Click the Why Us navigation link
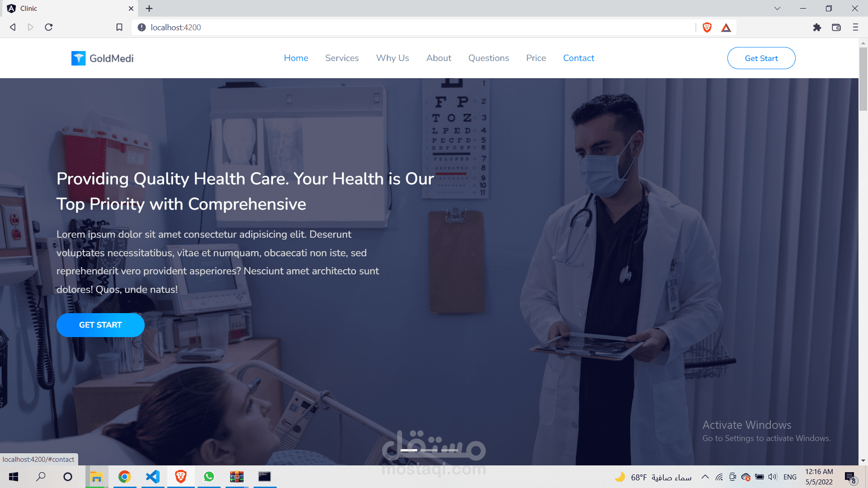Screen dimensions: 868x488 [392, 58]
